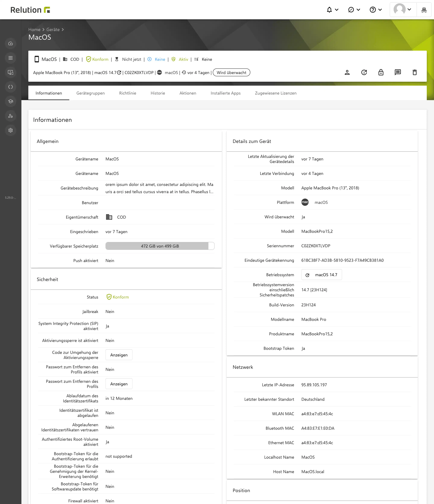The height and width of the screenshot is (504, 434).
Task: Click WLAN MAC a4:83:e7:d5:45:4c
Action: coord(317,414)
